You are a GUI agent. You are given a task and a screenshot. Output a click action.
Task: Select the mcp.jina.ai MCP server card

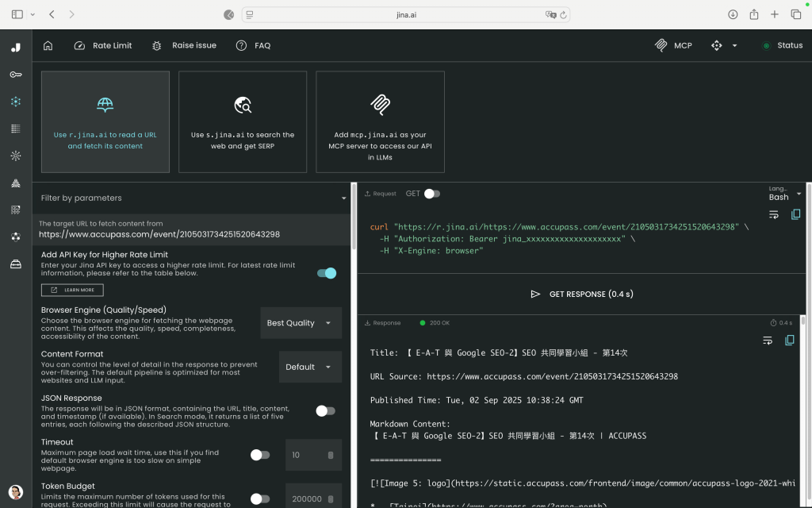point(380,121)
